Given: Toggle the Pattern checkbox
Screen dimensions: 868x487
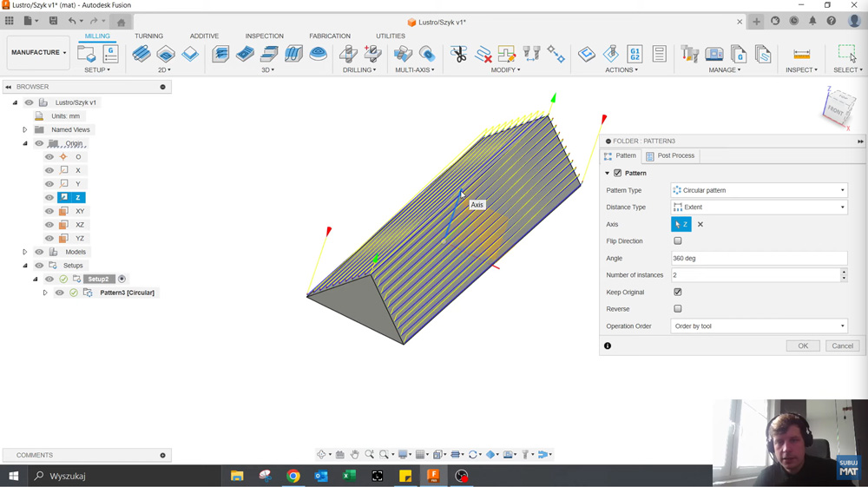Looking at the screenshot, I should (618, 174).
